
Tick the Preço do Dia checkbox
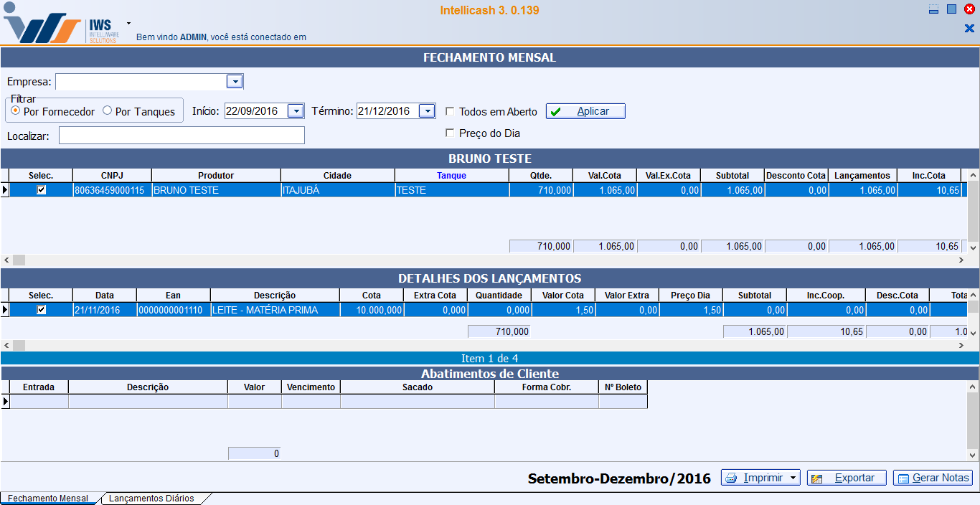pyautogui.click(x=450, y=133)
